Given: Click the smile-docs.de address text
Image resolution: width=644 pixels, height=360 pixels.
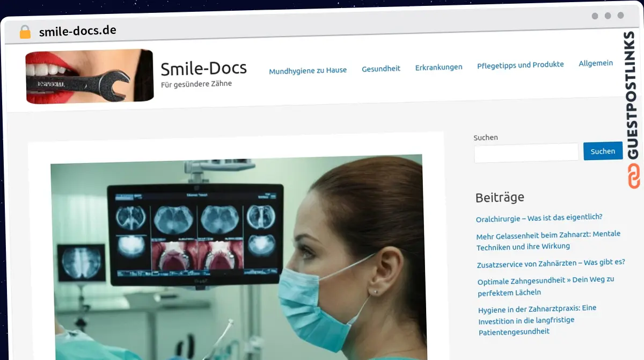Looking at the screenshot, I should (77, 31).
